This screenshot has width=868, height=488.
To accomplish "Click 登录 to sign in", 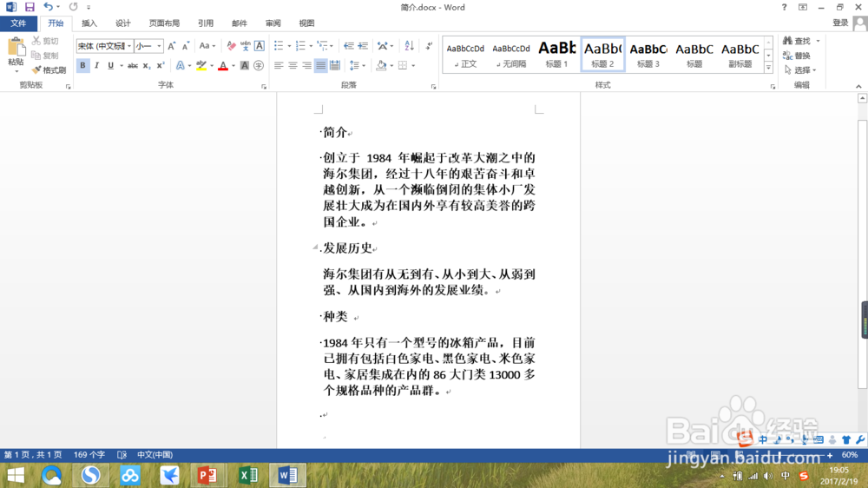I will coord(840,23).
